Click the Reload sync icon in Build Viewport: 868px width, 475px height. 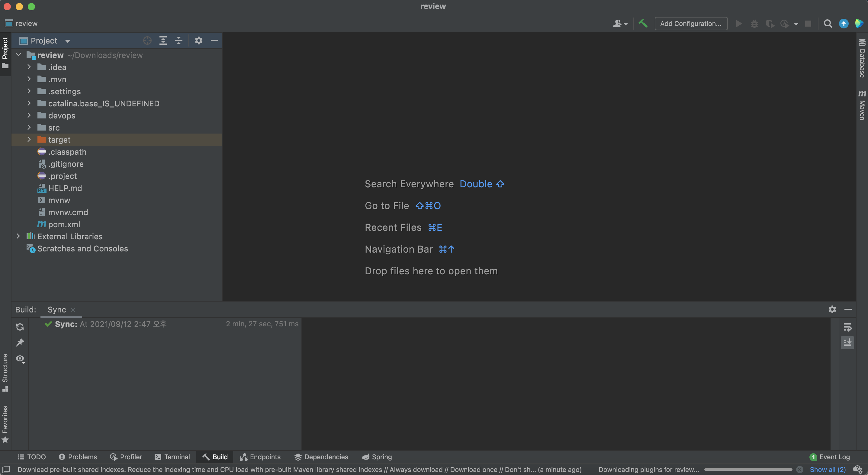(20, 327)
